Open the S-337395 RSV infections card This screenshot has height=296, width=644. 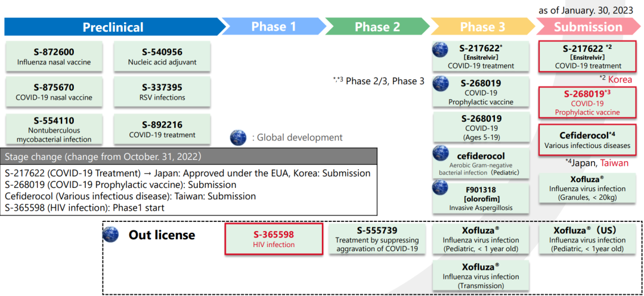click(162, 92)
